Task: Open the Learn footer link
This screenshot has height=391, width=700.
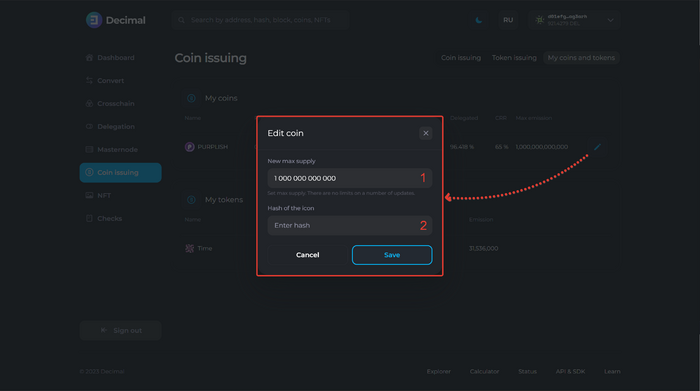Action: coord(612,371)
